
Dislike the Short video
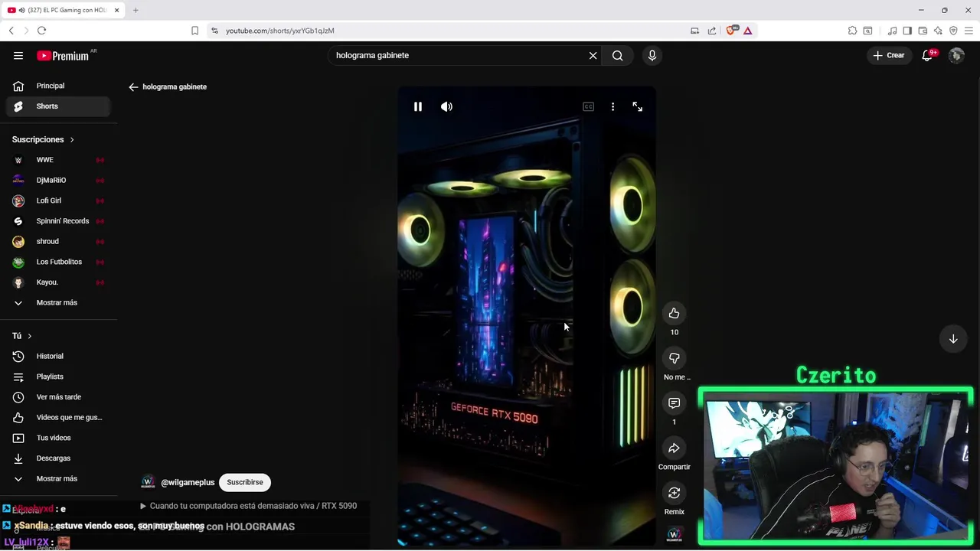pyautogui.click(x=674, y=358)
